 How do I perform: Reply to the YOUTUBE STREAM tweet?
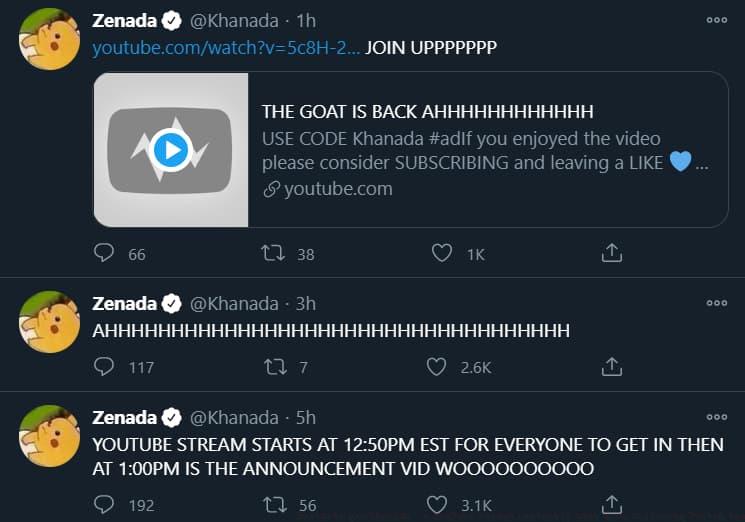tap(105, 504)
